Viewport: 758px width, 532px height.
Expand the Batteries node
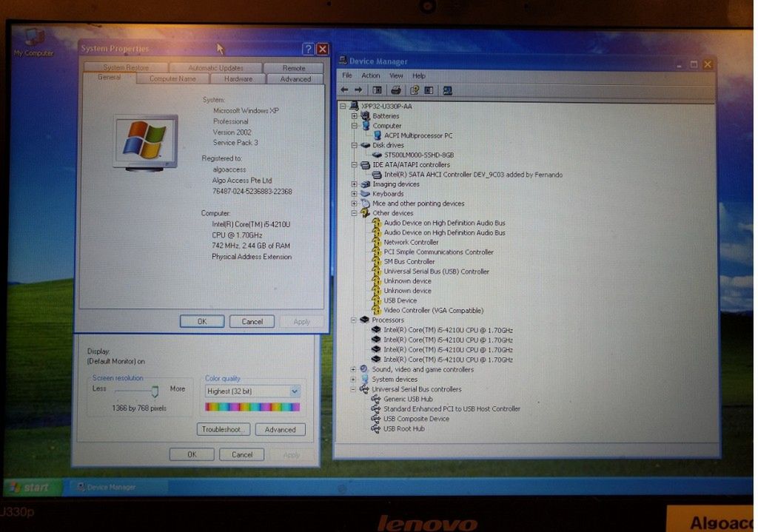tap(354, 116)
